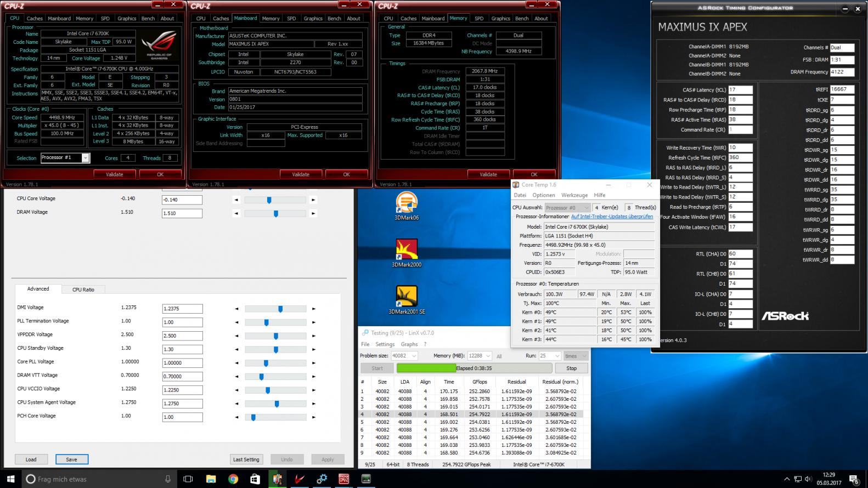Increase Core PLL Voltage with right arrow
The height and width of the screenshot is (488, 868).
tap(313, 363)
